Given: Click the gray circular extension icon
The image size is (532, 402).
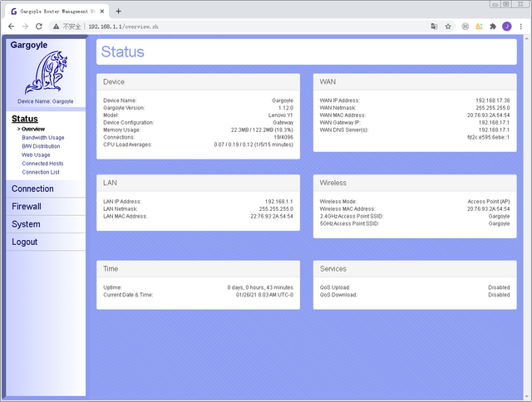Looking at the screenshot, I should coord(465,27).
